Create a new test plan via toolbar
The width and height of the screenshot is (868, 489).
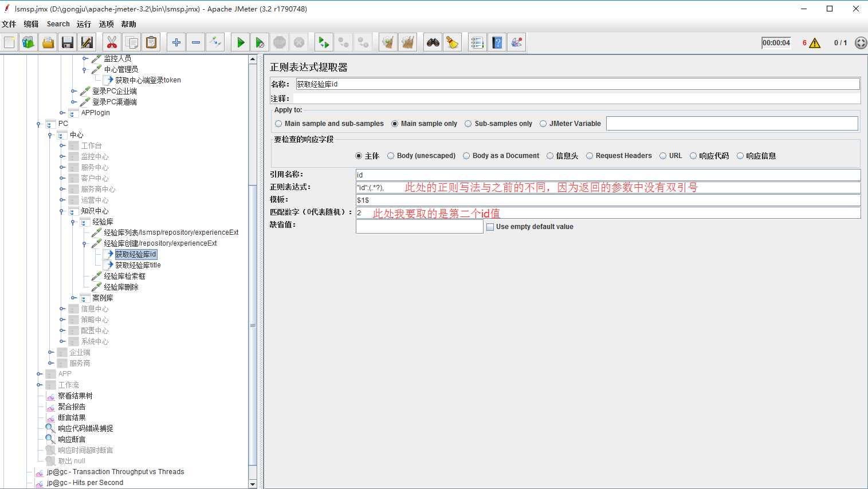click(10, 42)
